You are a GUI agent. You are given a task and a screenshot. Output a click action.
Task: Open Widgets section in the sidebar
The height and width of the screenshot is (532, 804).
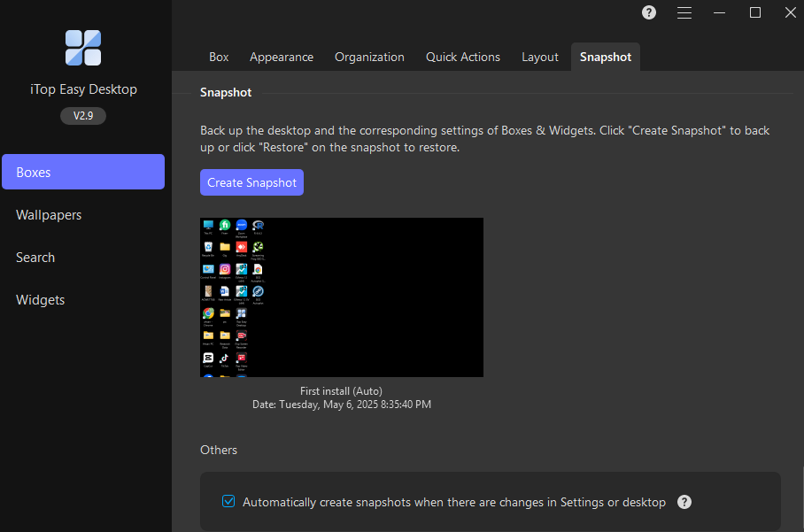pos(41,300)
